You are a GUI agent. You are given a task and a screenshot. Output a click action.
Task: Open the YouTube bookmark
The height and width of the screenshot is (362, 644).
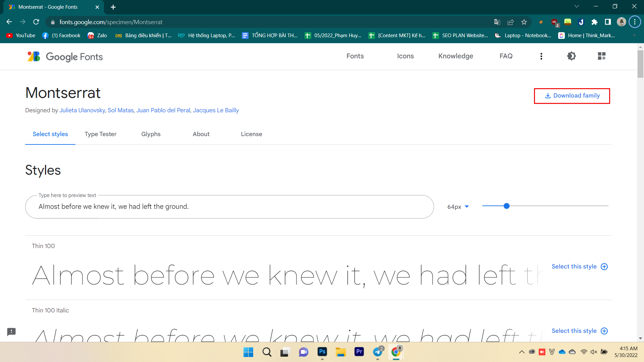[21, 36]
